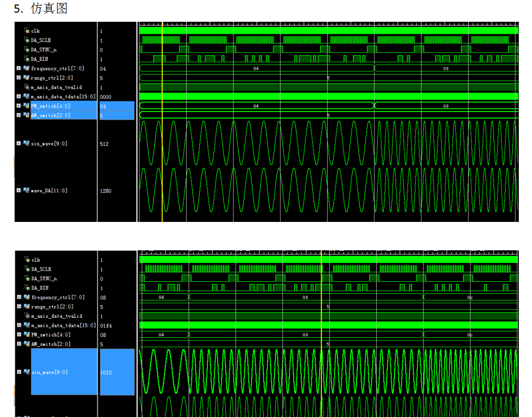The width and height of the screenshot is (532, 417).
Task: Click the sin_wave value 1012 cell
Action: tap(117, 372)
